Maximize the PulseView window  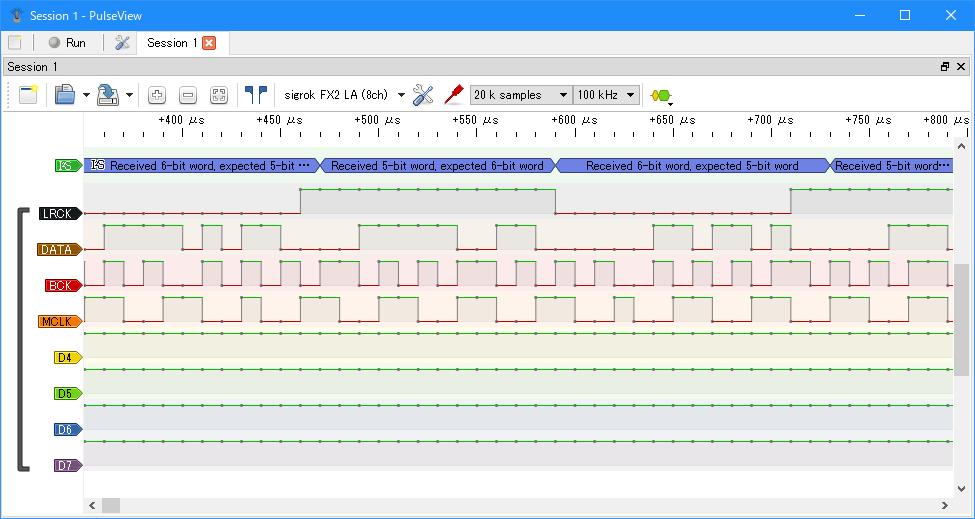pyautogui.click(x=905, y=16)
